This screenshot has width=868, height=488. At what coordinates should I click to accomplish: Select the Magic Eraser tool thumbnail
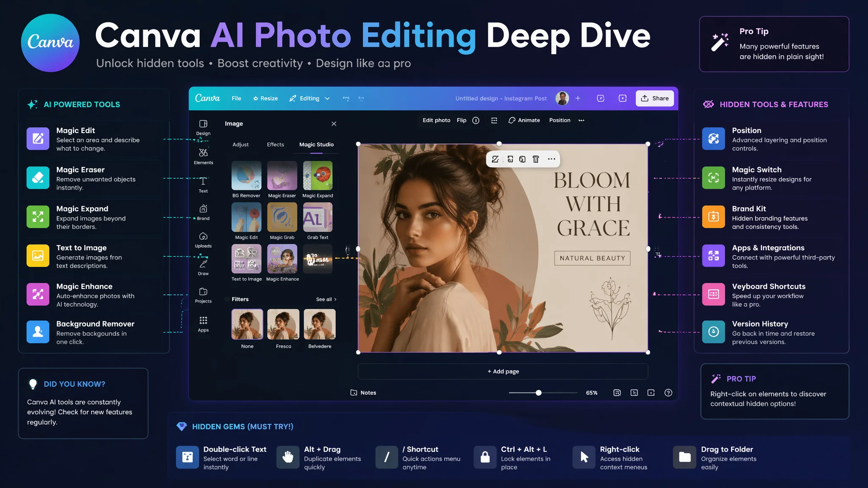282,175
